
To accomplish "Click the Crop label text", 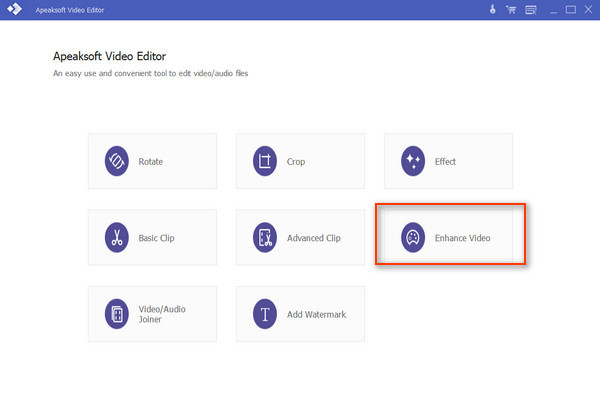I will click(296, 162).
